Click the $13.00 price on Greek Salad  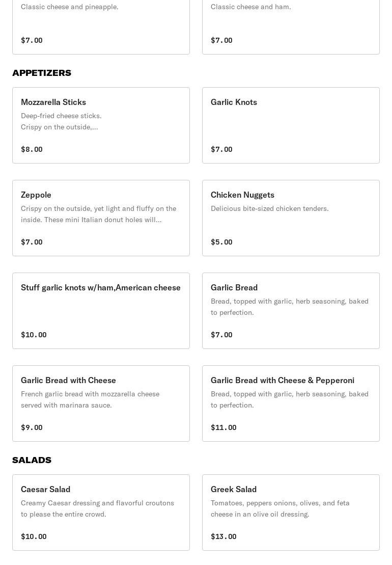[223, 536]
